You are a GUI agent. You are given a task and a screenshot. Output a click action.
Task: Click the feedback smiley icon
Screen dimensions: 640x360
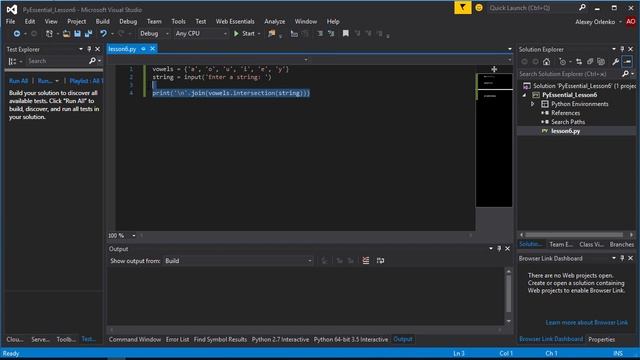[x=479, y=8]
